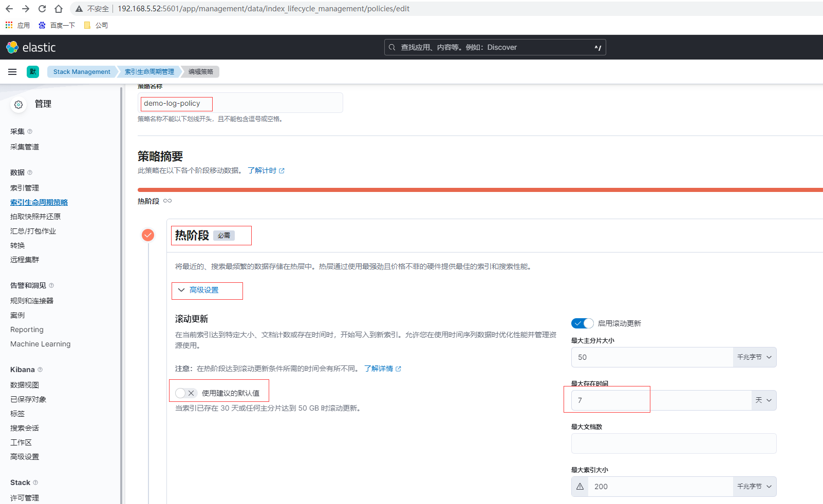Image resolution: width=823 pixels, height=504 pixels.
Task: Click the management gear icon
Action: pos(18,105)
